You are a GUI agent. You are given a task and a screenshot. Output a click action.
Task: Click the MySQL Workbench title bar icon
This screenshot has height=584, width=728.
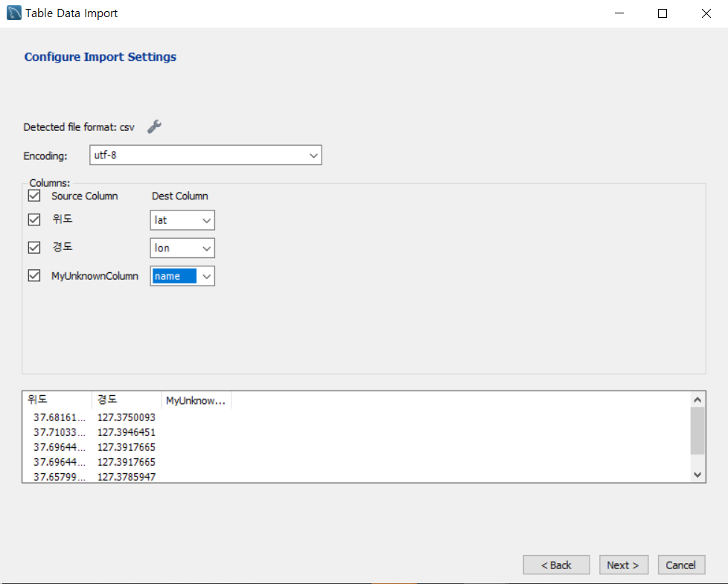click(14, 13)
